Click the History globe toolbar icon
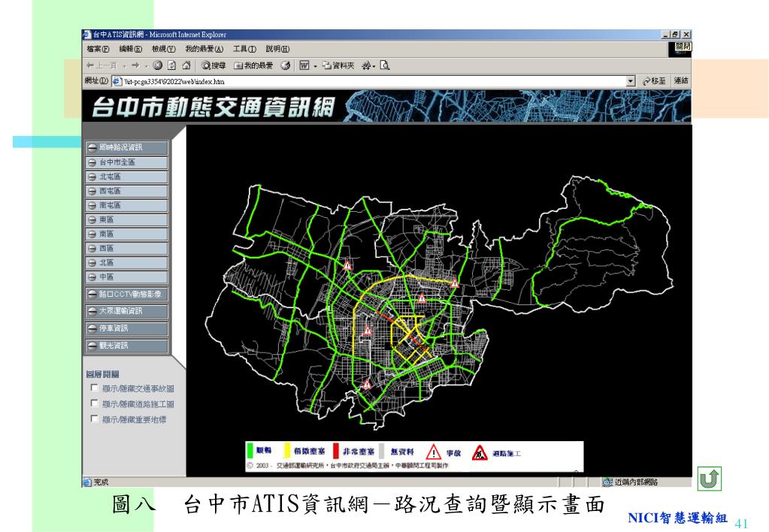The height and width of the screenshot is (532, 769). click(286, 65)
